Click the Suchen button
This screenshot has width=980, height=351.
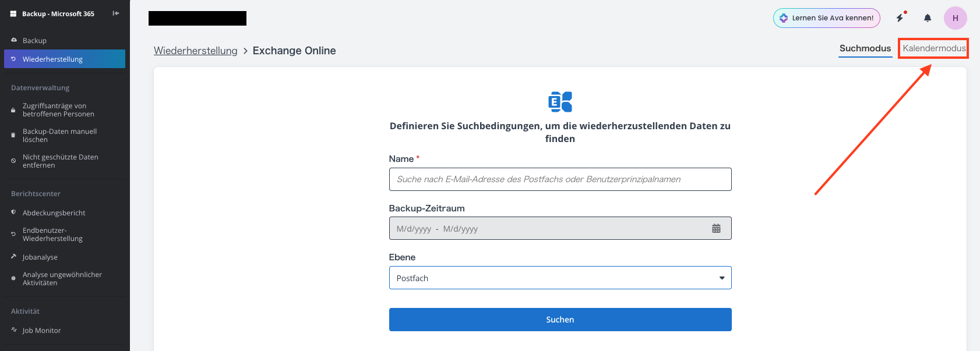pyautogui.click(x=560, y=320)
